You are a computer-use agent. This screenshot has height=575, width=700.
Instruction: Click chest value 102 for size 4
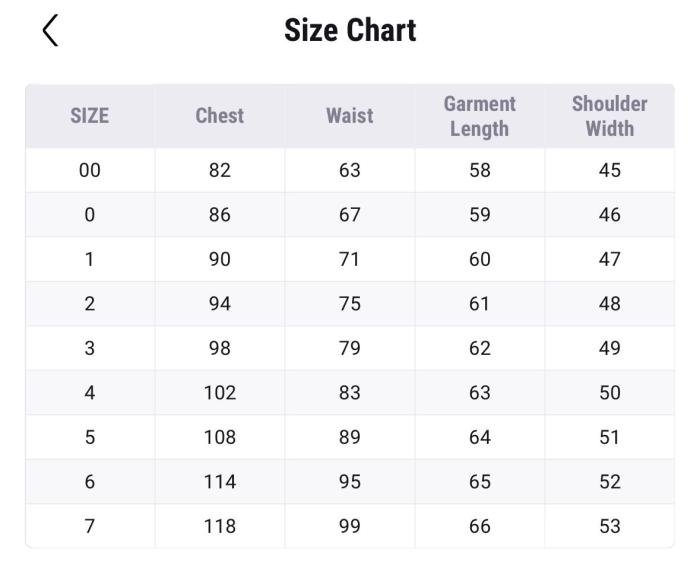click(x=220, y=393)
